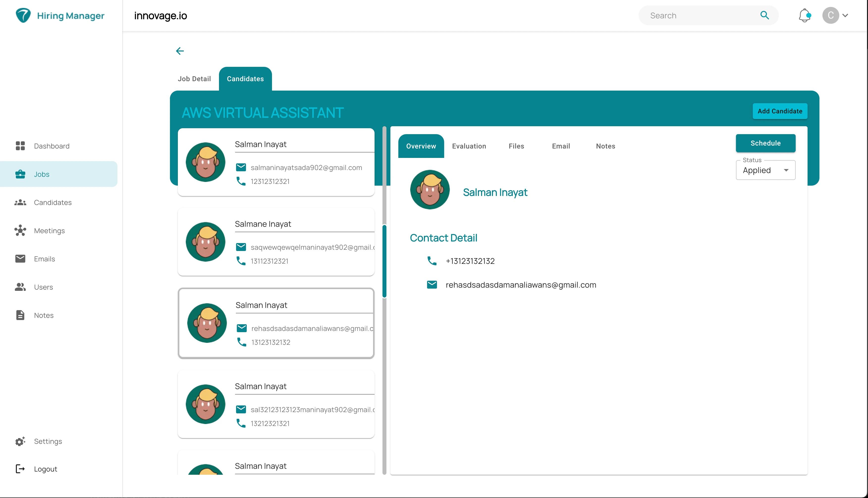Expand the user account chevron menu

[x=845, y=15]
